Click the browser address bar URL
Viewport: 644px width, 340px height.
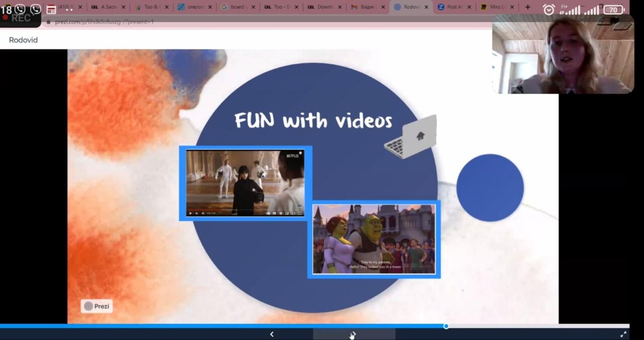tap(104, 22)
